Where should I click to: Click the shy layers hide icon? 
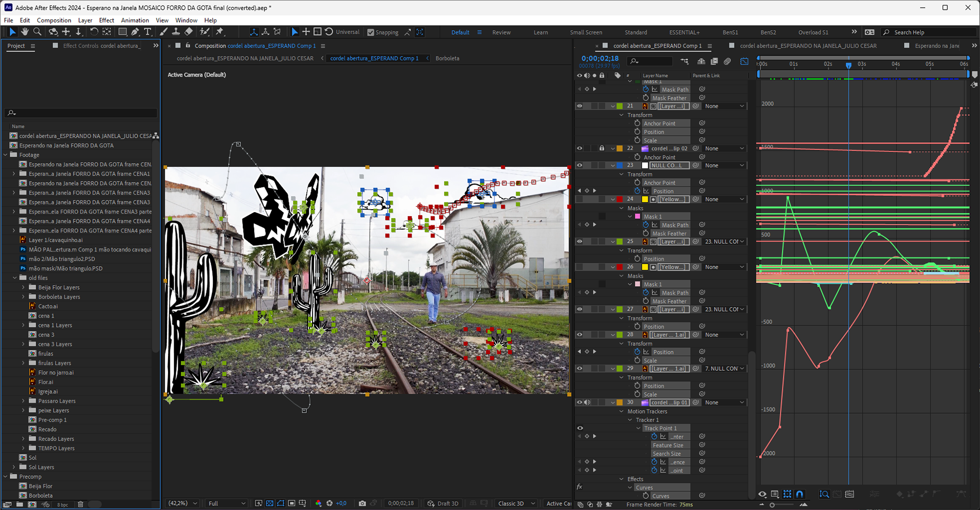[x=701, y=61]
